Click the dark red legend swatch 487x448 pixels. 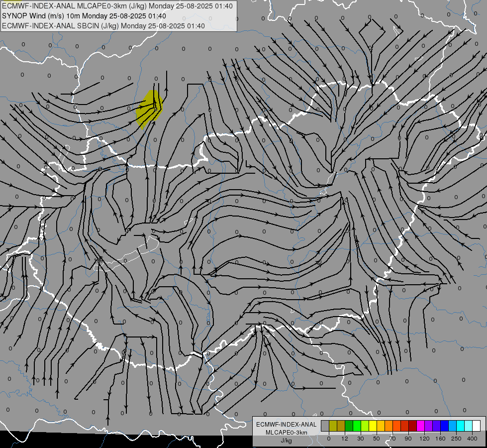413,426
